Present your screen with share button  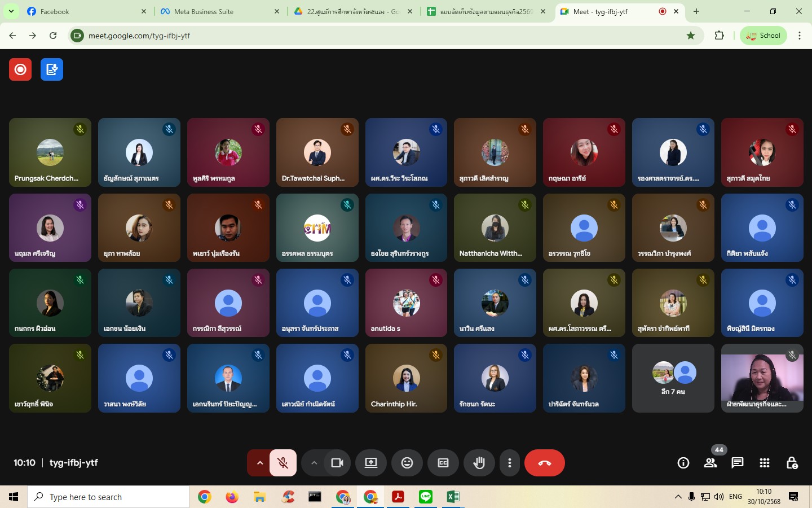370,463
